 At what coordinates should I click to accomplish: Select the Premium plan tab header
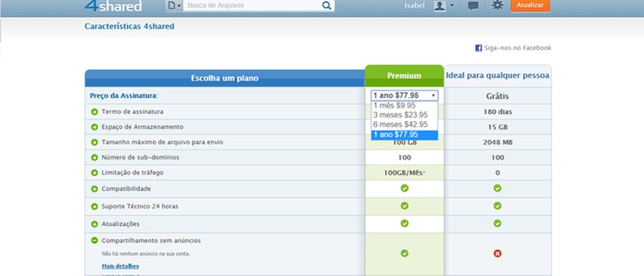click(x=404, y=76)
